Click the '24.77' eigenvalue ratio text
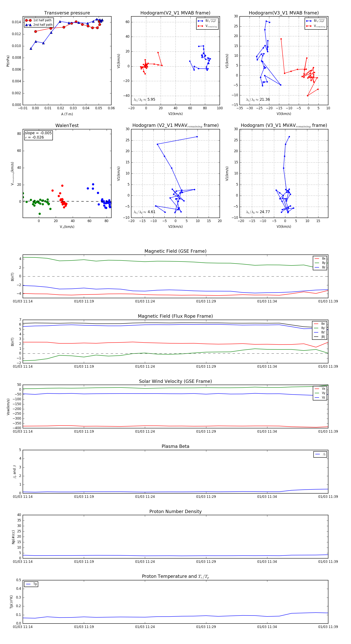This screenshot has height=644, width=351. pos(265,212)
